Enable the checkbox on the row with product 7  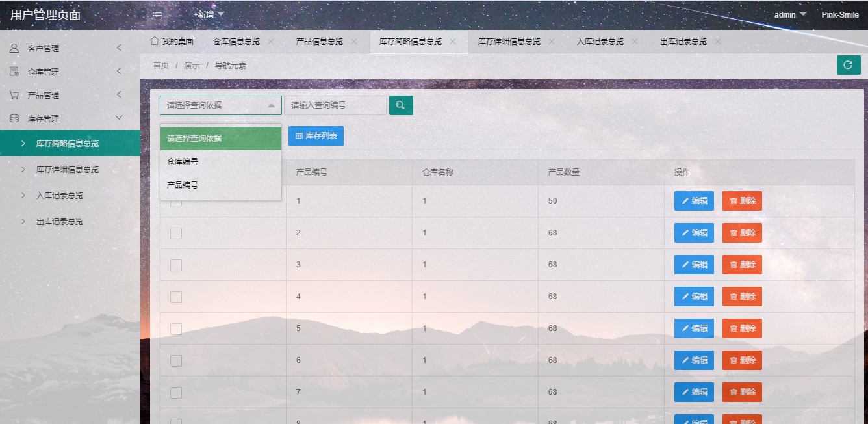point(175,392)
